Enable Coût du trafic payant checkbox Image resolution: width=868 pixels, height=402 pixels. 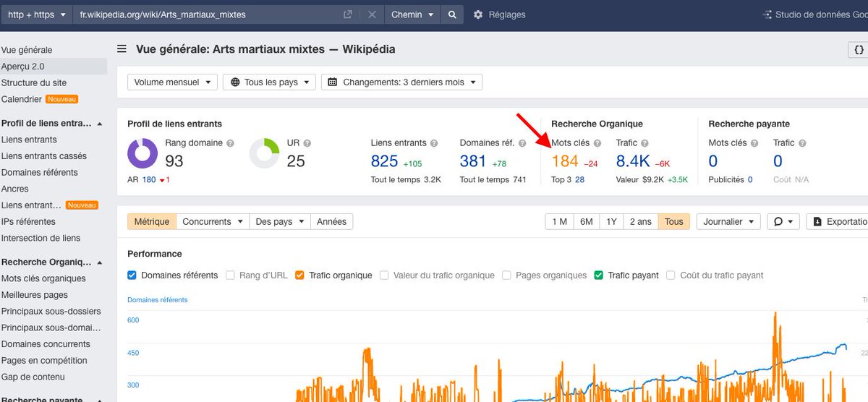(x=671, y=275)
